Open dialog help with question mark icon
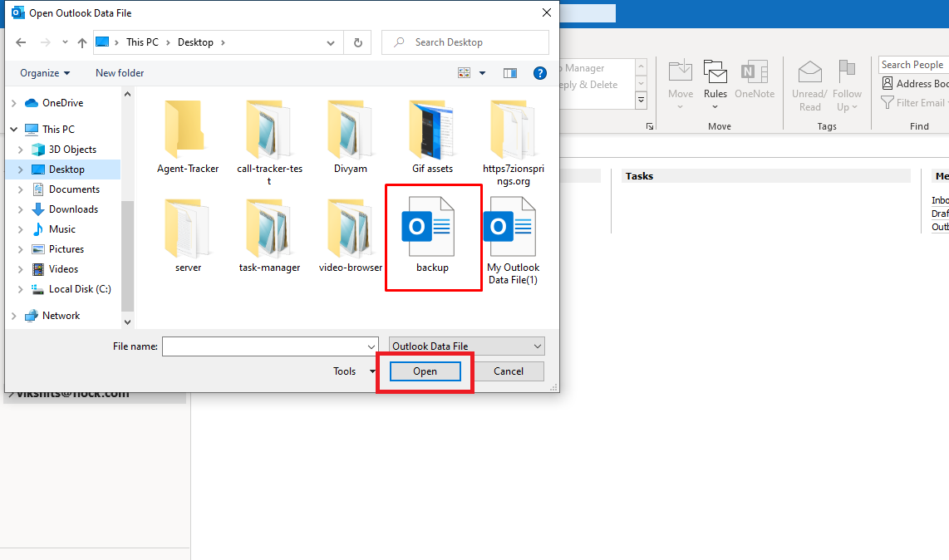This screenshot has width=949, height=560. [x=540, y=73]
